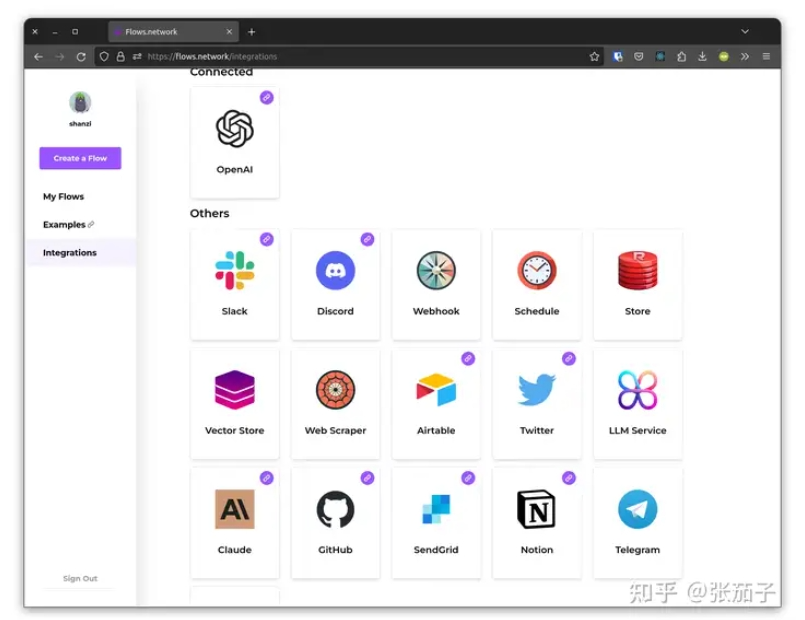
Task: Go back to the previous page
Action: [39, 56]
